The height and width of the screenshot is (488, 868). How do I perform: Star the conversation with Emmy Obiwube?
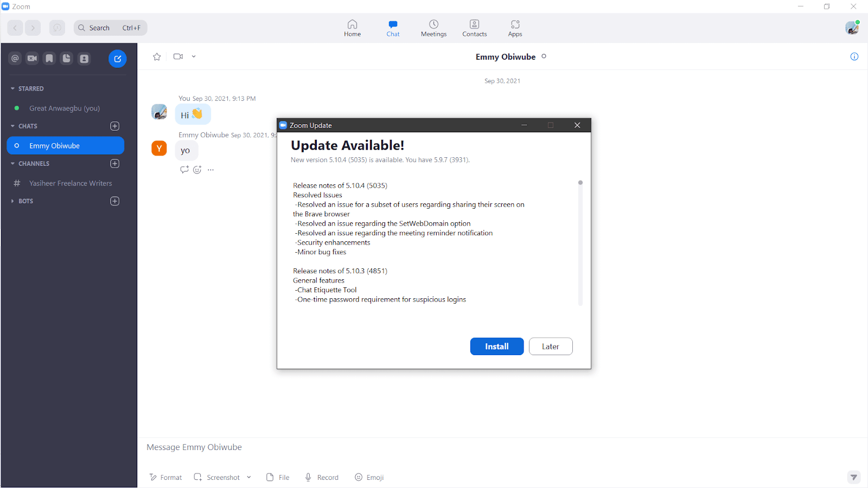point(157,56)
